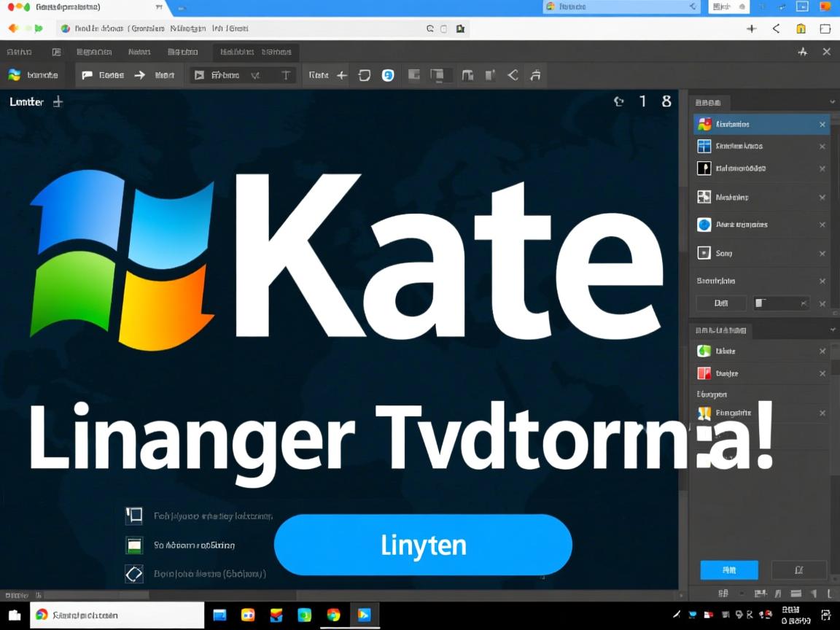Screen dimensions: 840x630
Task: Click the Undo arrow icon in the toolbar
Action: 364,74
